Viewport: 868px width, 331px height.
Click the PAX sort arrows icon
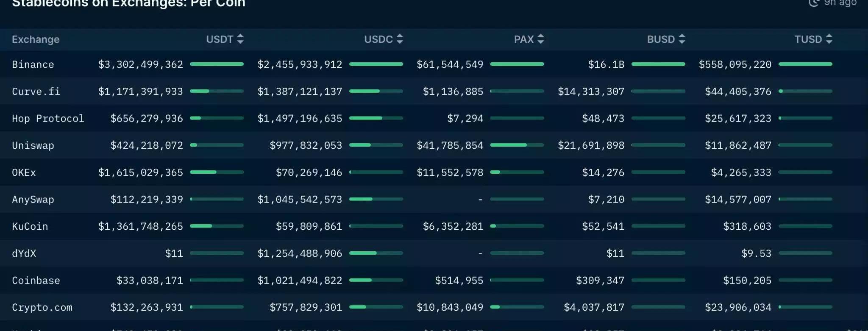click(x=540, y=39)
